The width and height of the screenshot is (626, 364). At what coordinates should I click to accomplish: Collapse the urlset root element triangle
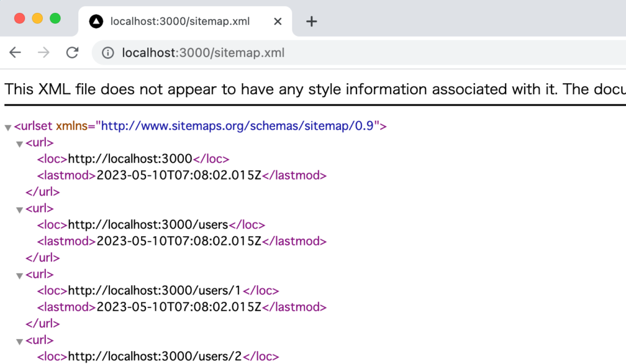point(8,126)
